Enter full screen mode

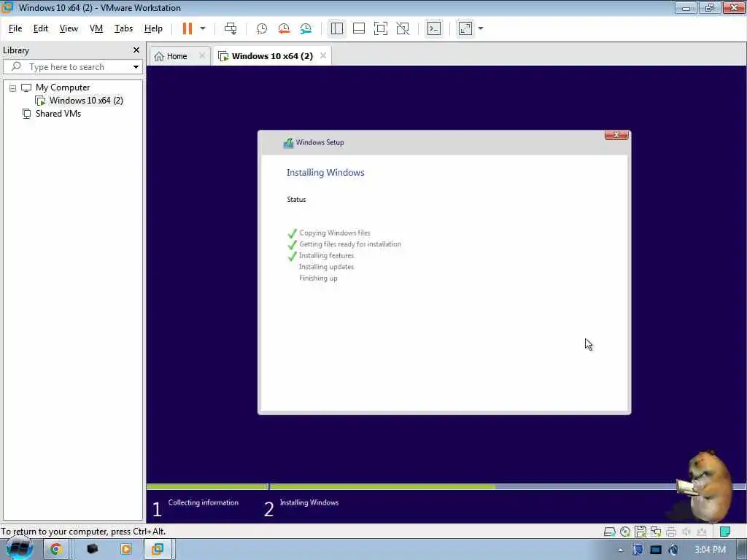381,28
